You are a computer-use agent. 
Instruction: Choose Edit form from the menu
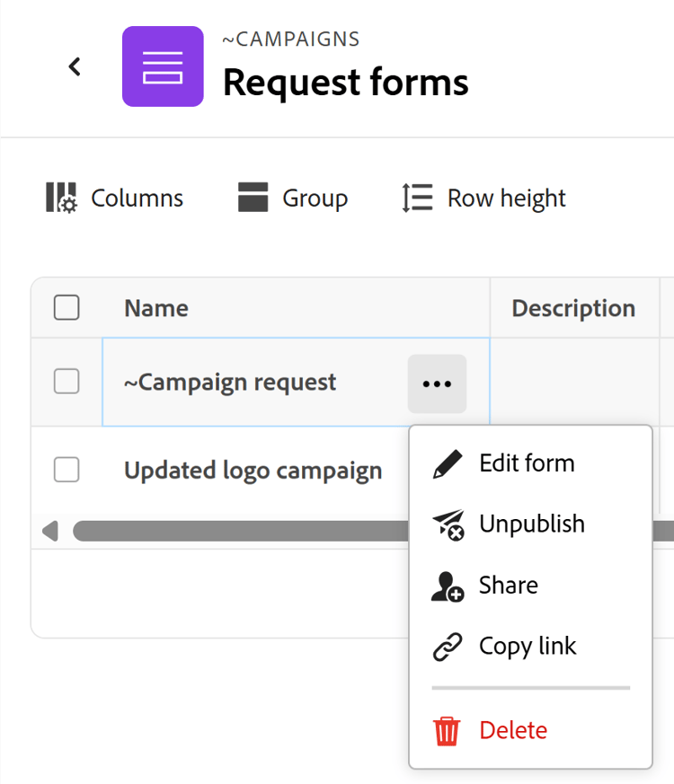(528, 462)
